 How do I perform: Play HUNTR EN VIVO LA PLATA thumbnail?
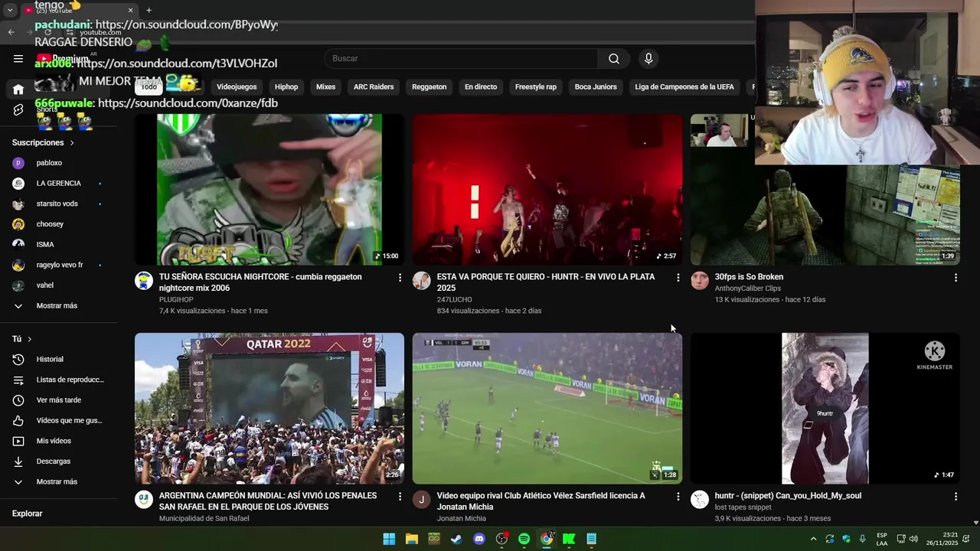(547, 190)
